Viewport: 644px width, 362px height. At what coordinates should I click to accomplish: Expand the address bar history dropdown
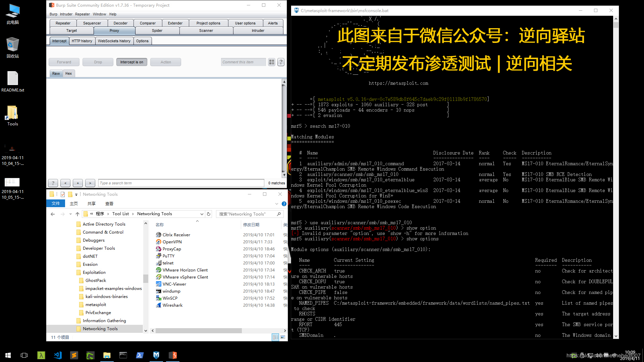click(x=202, y=214)
